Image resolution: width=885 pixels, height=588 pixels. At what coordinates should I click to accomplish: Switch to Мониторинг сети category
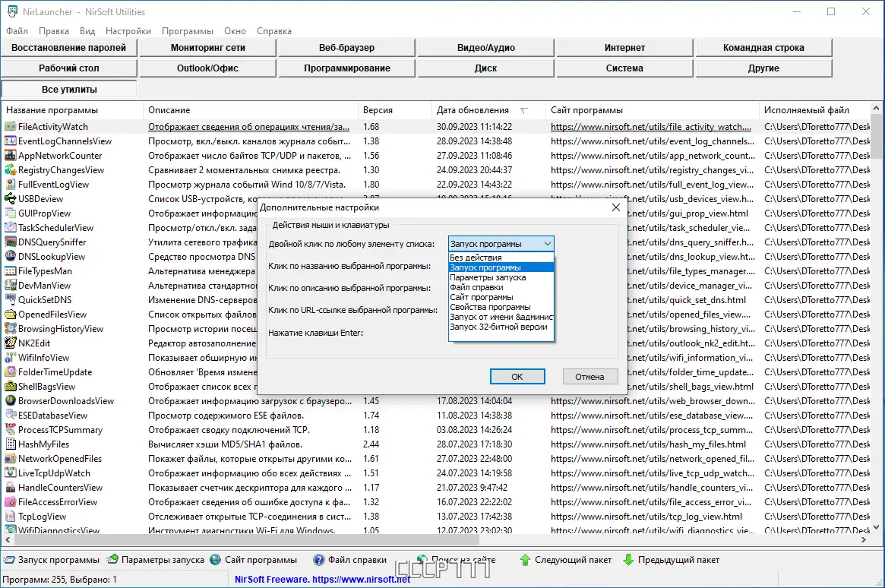tap(207, 47)
